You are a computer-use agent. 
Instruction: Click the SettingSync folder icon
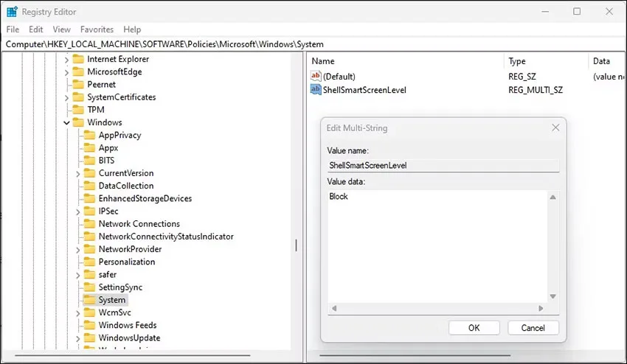[x=89, y=287]
